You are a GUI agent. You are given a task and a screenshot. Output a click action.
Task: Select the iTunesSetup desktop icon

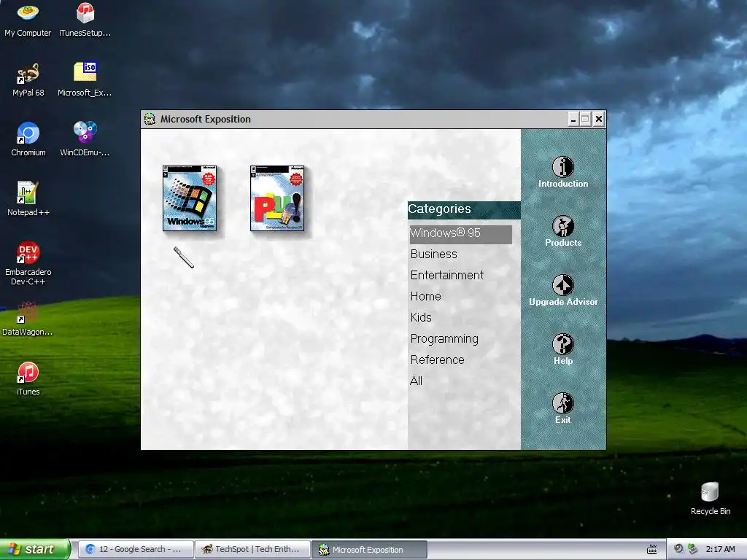click(x=85, y=20)
